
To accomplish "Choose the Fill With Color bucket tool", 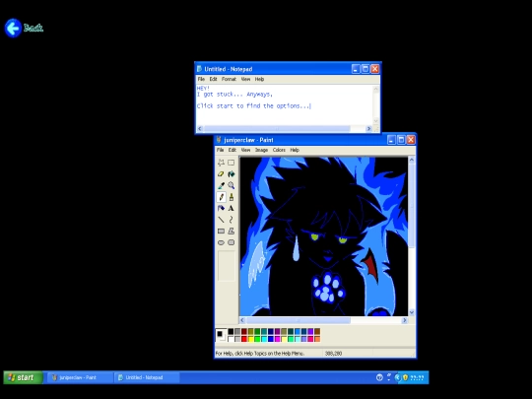I will click(x=232, y=174).
